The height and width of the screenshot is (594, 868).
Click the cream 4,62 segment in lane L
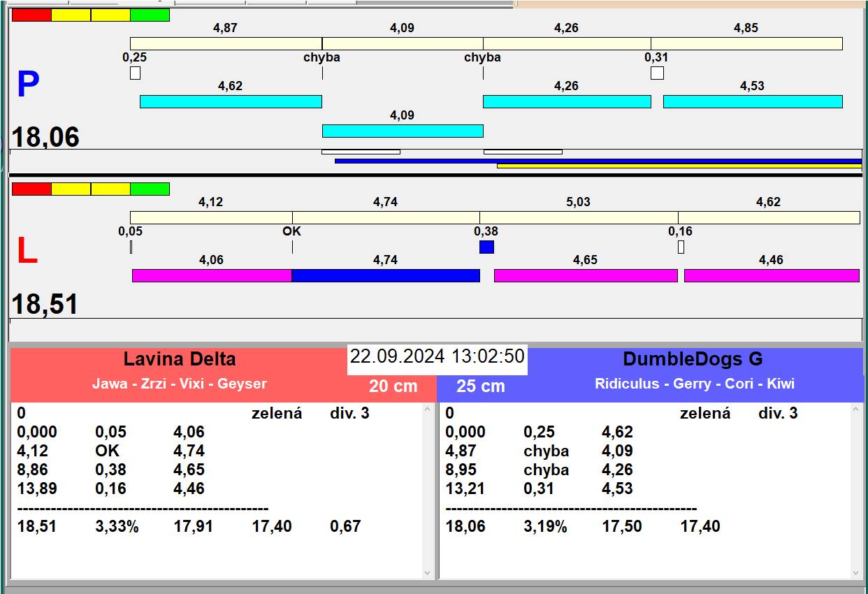tap(769, 217)
